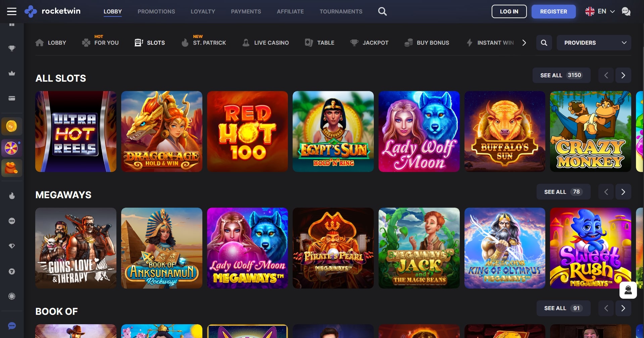This screenshot has width=644, height=338.
Task: Select the Live Casino category
Action: pyautogui.click(x=265, y=43)
